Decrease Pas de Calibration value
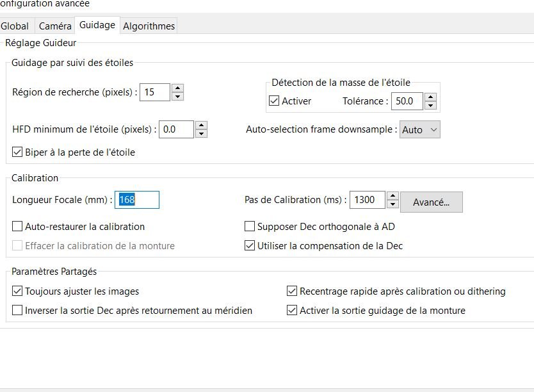This screenshot has height=392, width=534. click(393, 204)
